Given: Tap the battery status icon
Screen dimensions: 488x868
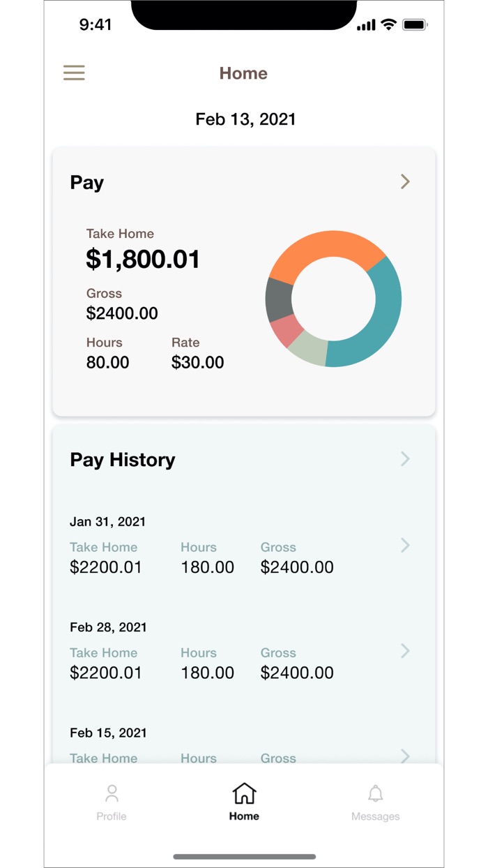Looking at the screenshot, I should [x=415, y=25].
